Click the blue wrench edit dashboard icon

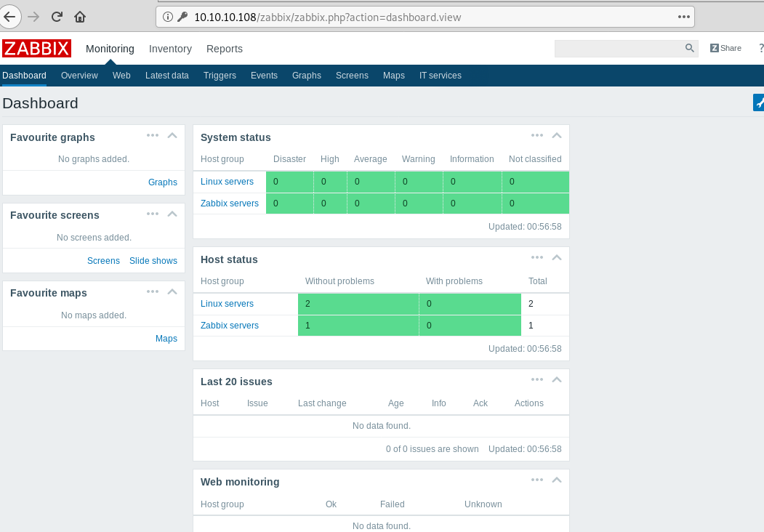pos(759,102)
